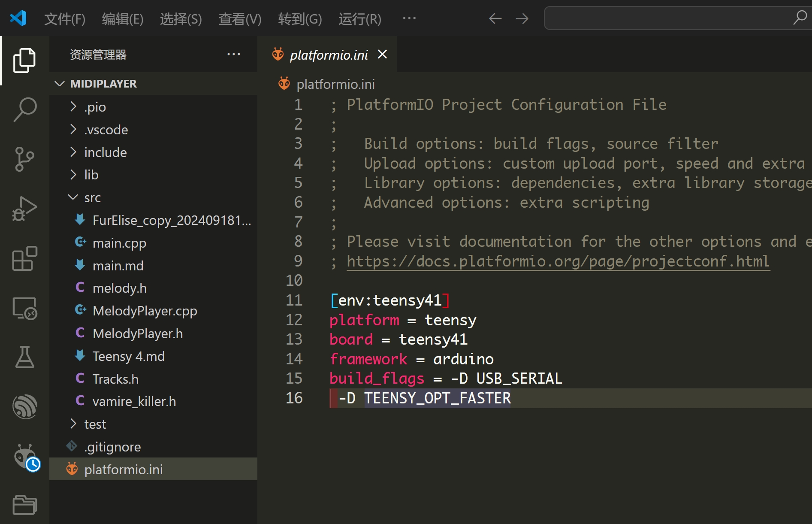This screenshot has width=812, height=524.
Task: Open the docs.platformio.org projectconf link
Action: coord(558,261)
